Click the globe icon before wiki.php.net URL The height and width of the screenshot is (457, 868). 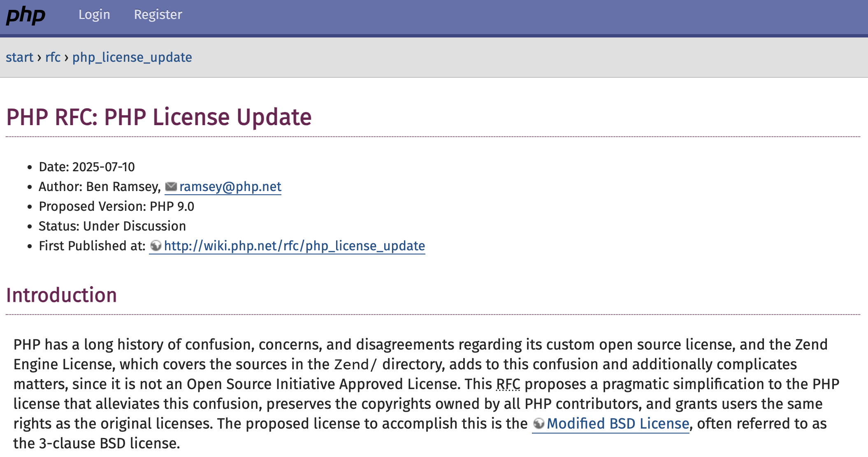[x=156, y=246]
